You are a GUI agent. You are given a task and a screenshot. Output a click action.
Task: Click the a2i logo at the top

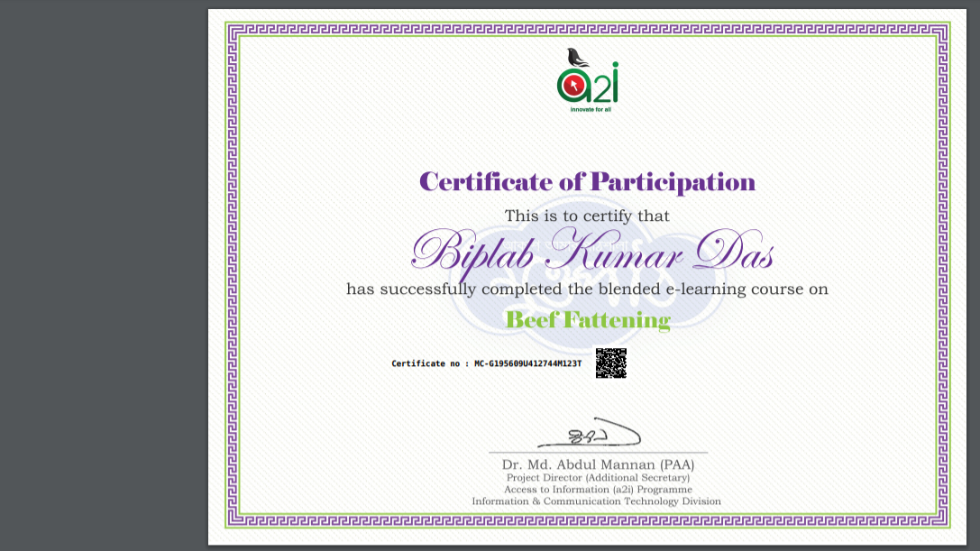point(588,80)
